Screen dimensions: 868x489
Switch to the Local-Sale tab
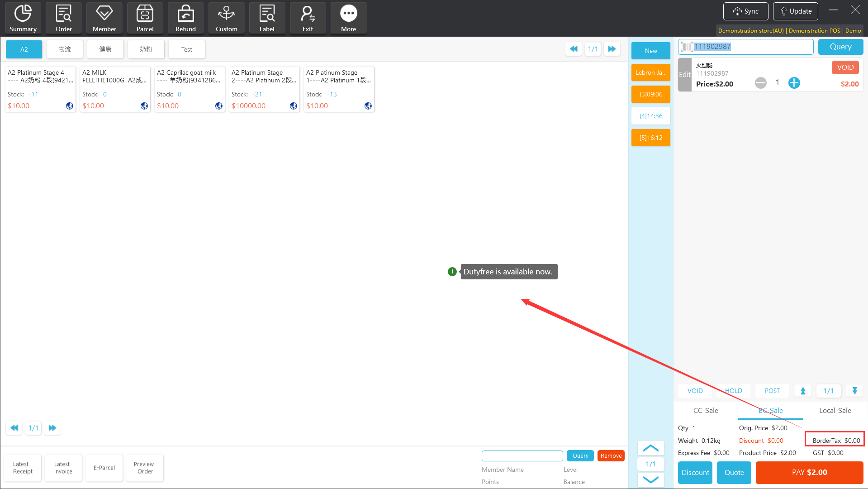click(x=835, y=411)
